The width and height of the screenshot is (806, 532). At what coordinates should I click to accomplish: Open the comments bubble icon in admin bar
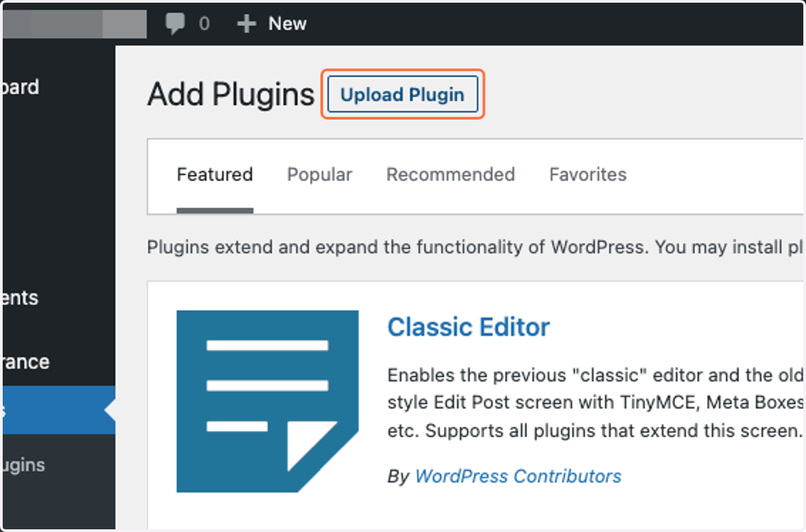click(x=175, y=24)
